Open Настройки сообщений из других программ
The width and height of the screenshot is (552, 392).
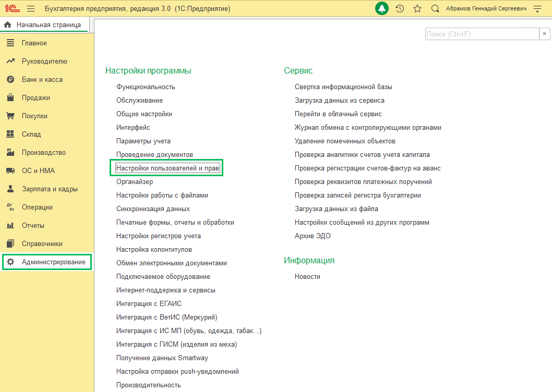[x=362, y=223]
